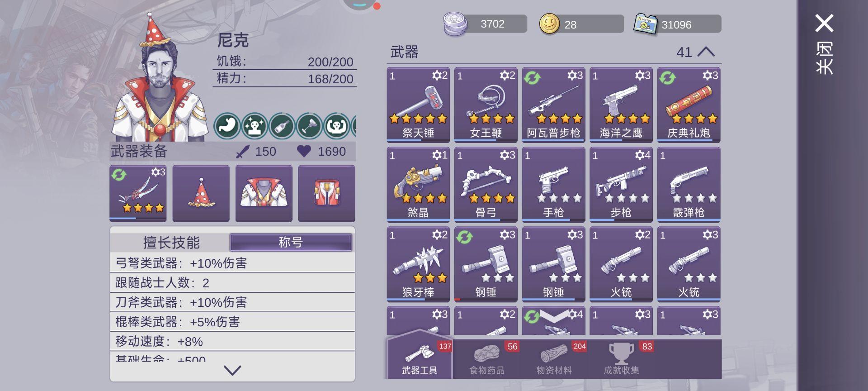
Task: Open the equipped red pants slot
Action: [326, 193]
